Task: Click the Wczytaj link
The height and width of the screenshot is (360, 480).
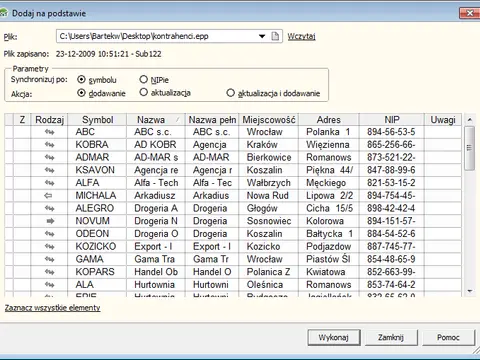Action: 301,36
